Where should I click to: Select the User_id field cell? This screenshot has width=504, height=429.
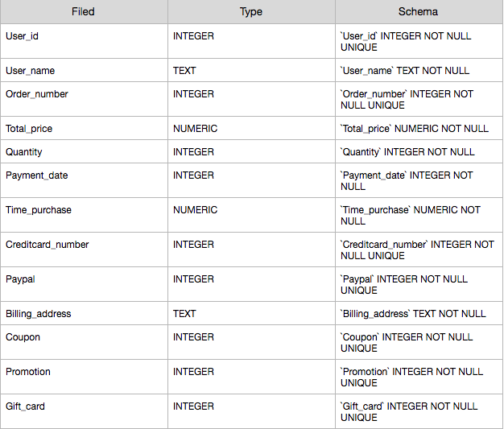pos(84,41)
